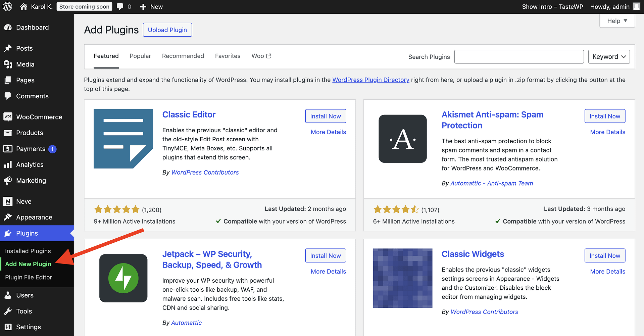Click the Media icon in sidebar
This screenshot has width=644, height=336.
(8, 64)
